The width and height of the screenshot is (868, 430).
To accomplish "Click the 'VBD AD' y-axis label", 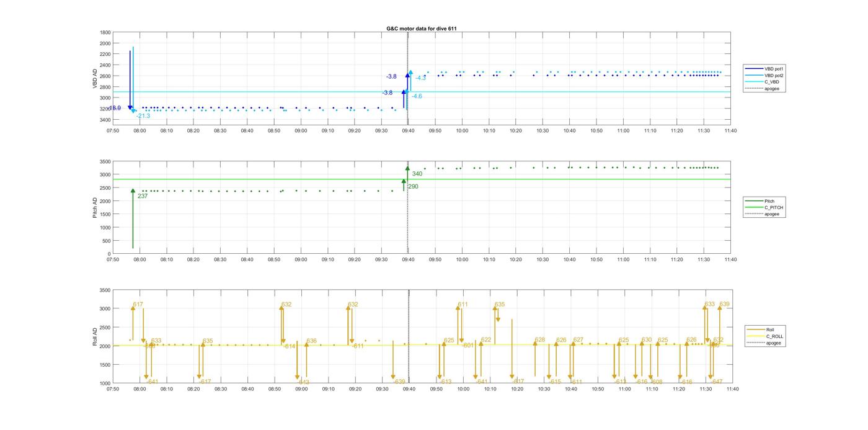I will point(95,78).
